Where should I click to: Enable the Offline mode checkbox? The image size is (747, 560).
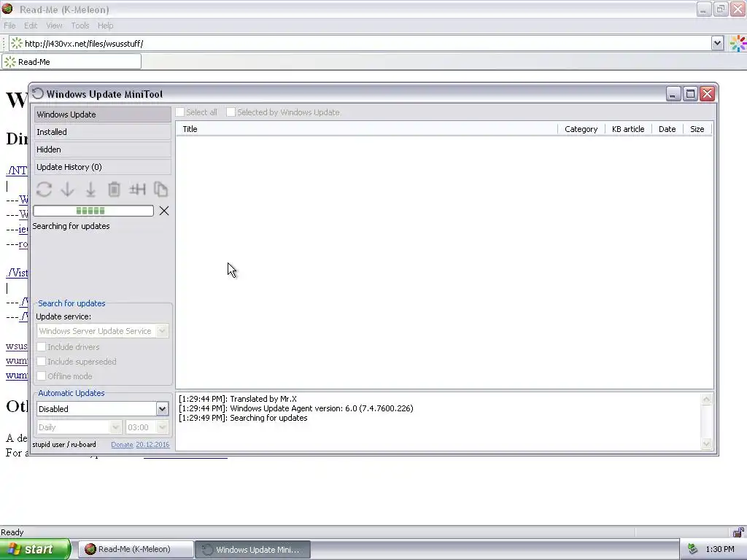(42, 376)
